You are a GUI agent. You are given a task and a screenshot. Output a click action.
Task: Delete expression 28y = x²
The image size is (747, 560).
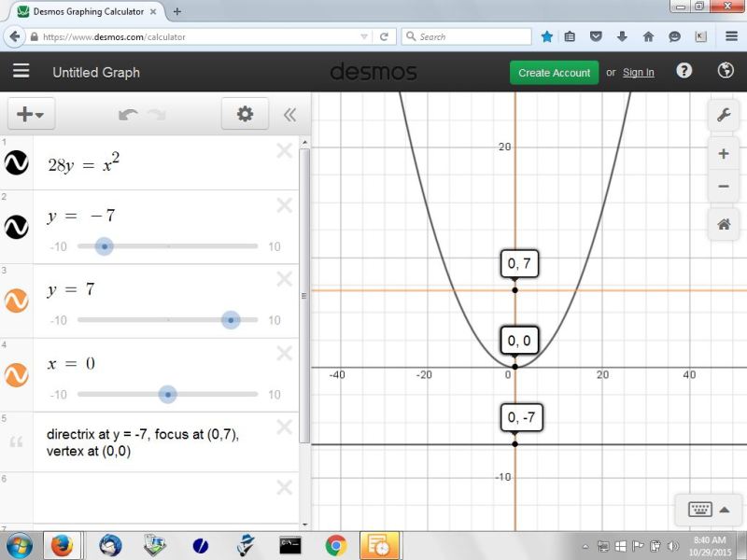pos(285,151)
